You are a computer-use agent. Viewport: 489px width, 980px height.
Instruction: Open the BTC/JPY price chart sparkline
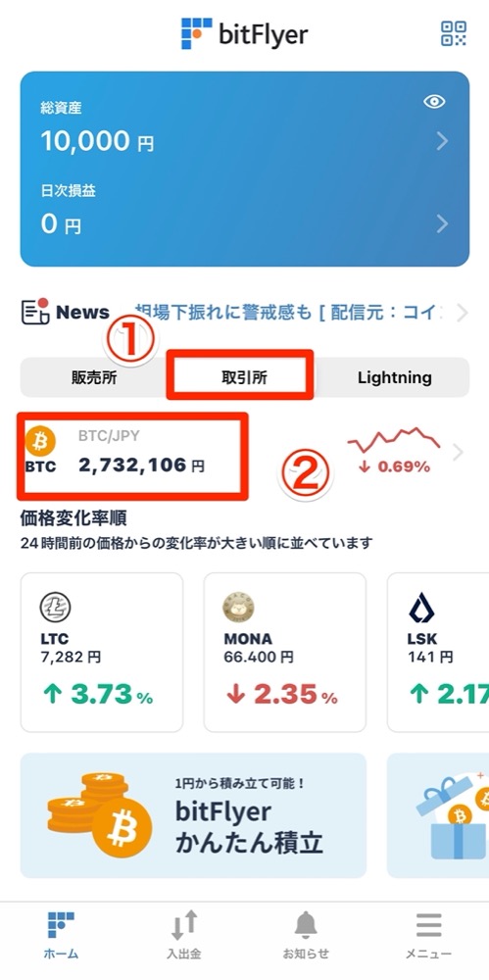coord(394,441)
